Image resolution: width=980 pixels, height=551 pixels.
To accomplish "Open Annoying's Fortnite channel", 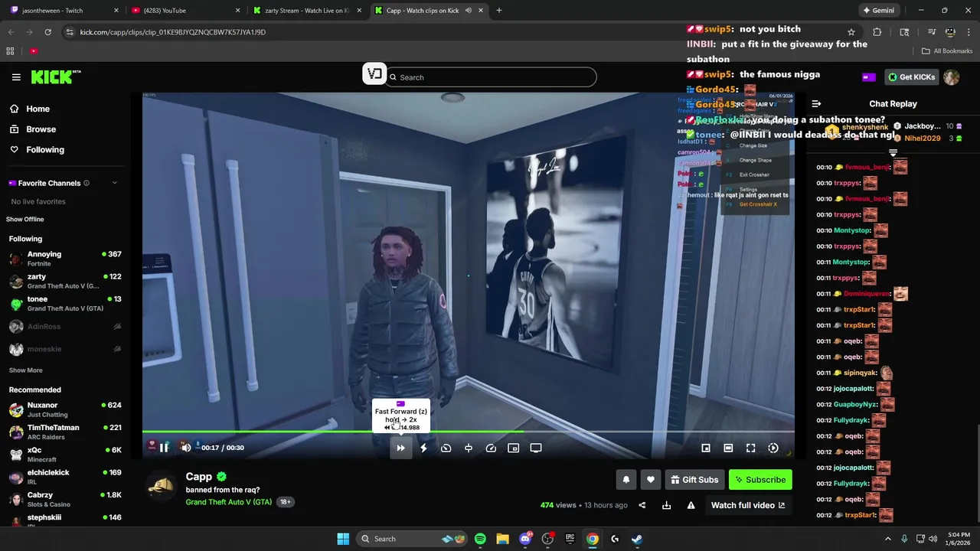I will point(65,259).
